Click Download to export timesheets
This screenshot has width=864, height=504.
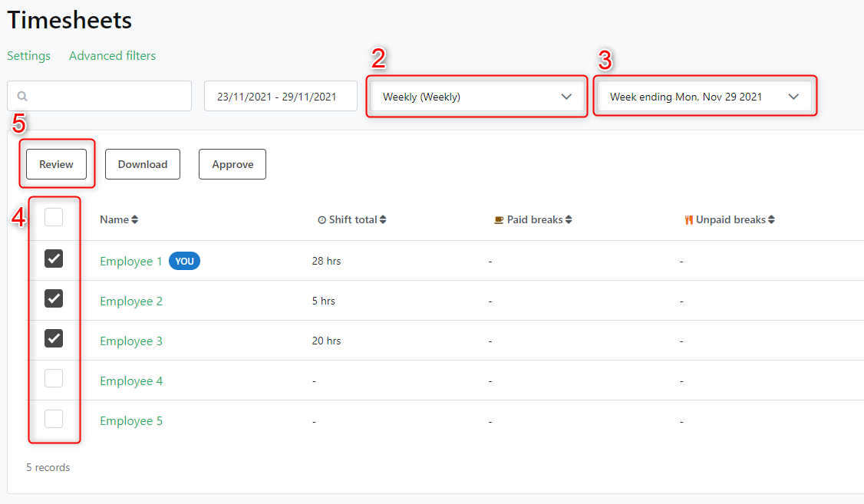[x=142, y=163]
